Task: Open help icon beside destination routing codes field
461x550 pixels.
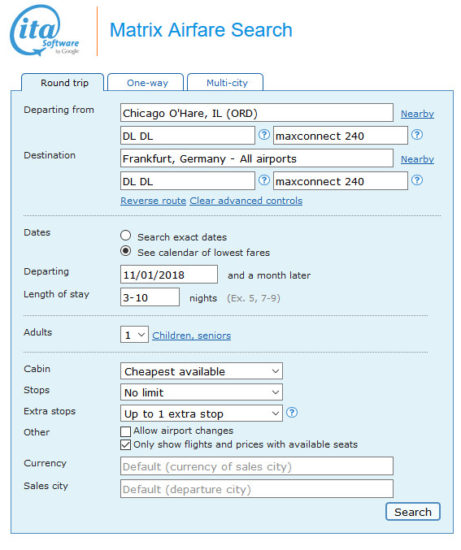Action: tap(264, 180)
